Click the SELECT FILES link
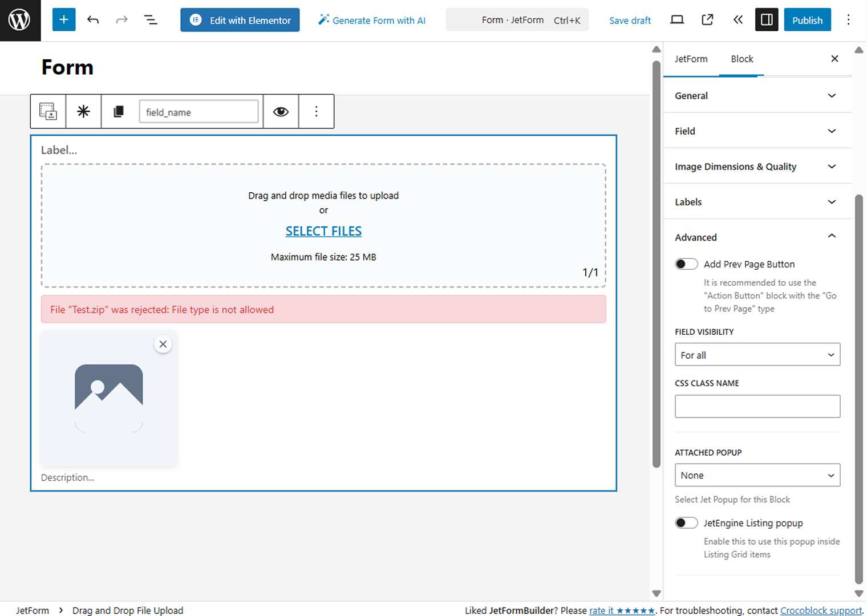 [323, 231]
